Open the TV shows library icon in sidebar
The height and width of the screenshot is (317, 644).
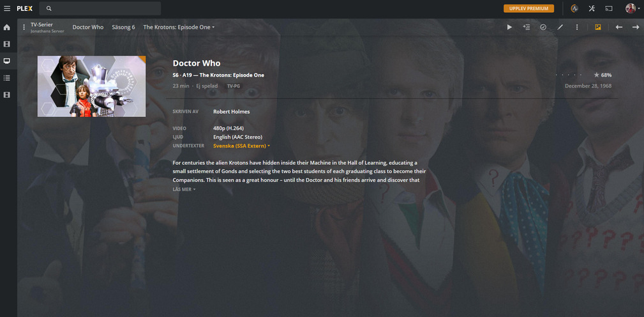(x=6, y=61)
